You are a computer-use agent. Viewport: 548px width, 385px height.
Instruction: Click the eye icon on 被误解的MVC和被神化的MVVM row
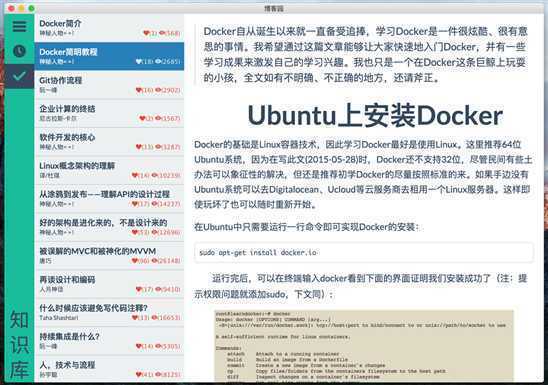click(154, 261)
